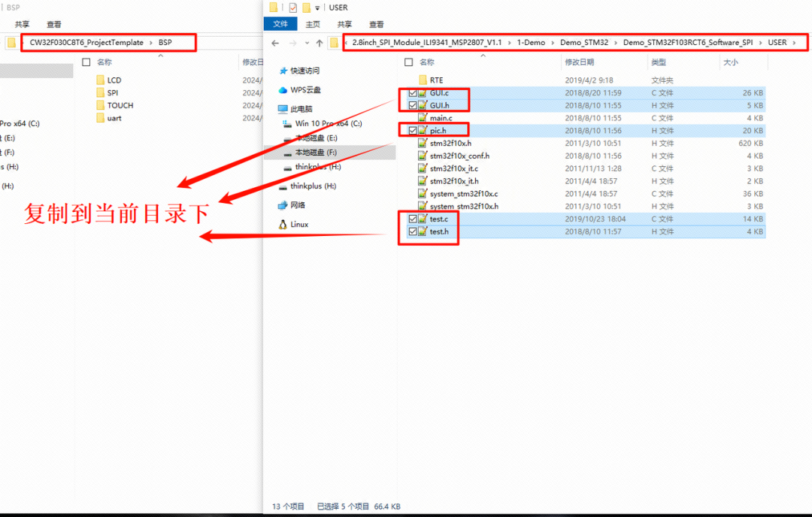The width and height of the screenshot is (812, 517).
Task: Expand the chevron after USER in address bar
Action: click(793, 42)
